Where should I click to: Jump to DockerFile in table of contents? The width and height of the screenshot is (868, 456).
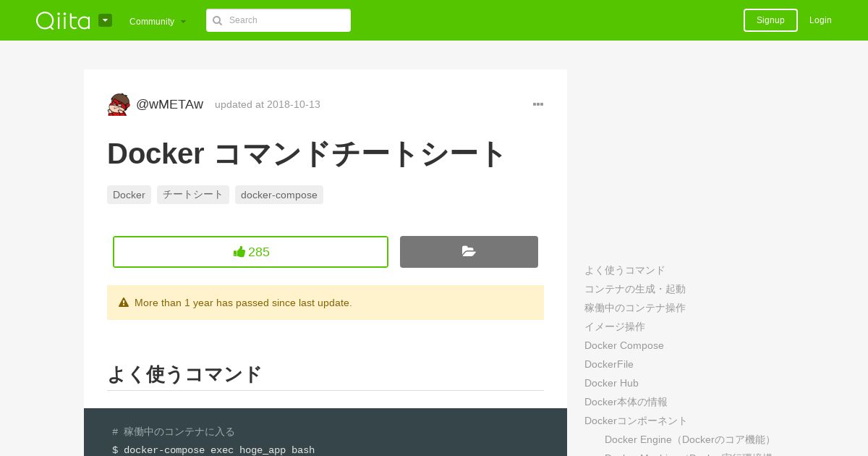609,364
